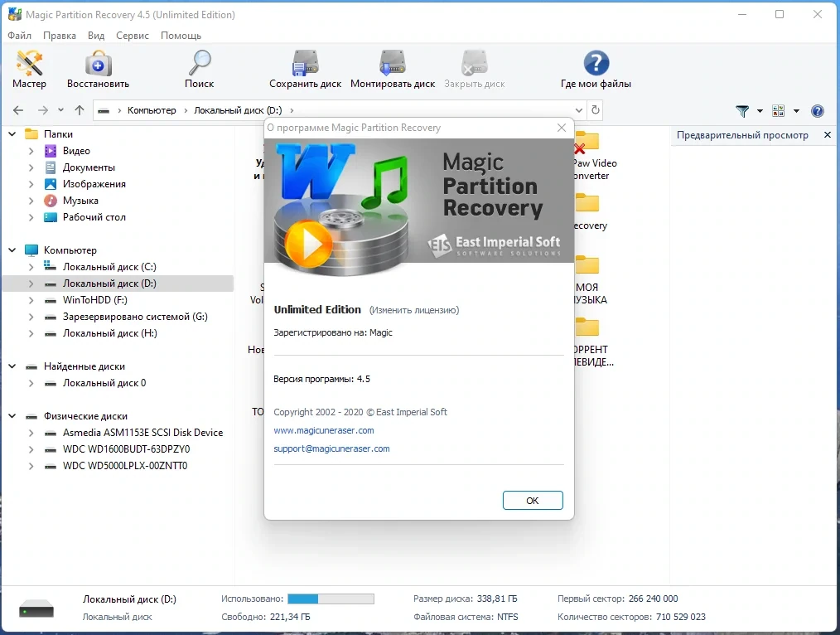The height and width of the screenshot is (635, 840).
Task: Open the МОЯ МУЗЫКА folder
Action: point(589,281)
